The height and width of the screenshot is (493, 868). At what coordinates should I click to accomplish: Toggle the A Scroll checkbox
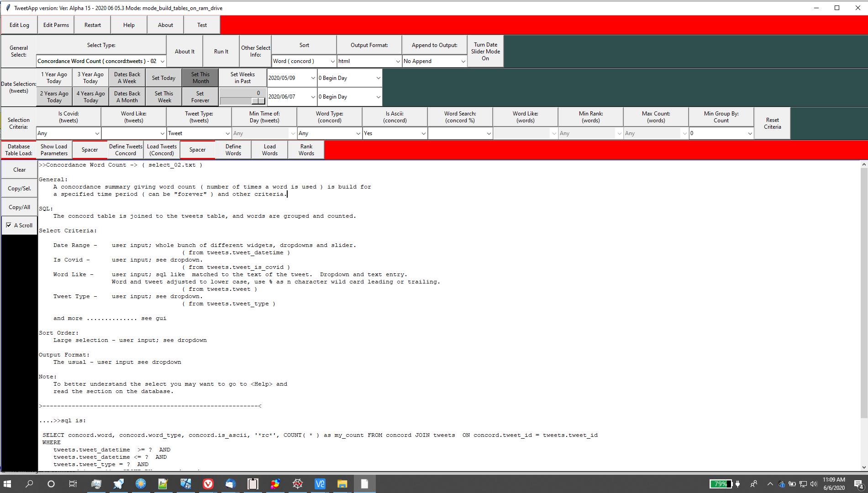pyautogui.click(x=9, y=225)
